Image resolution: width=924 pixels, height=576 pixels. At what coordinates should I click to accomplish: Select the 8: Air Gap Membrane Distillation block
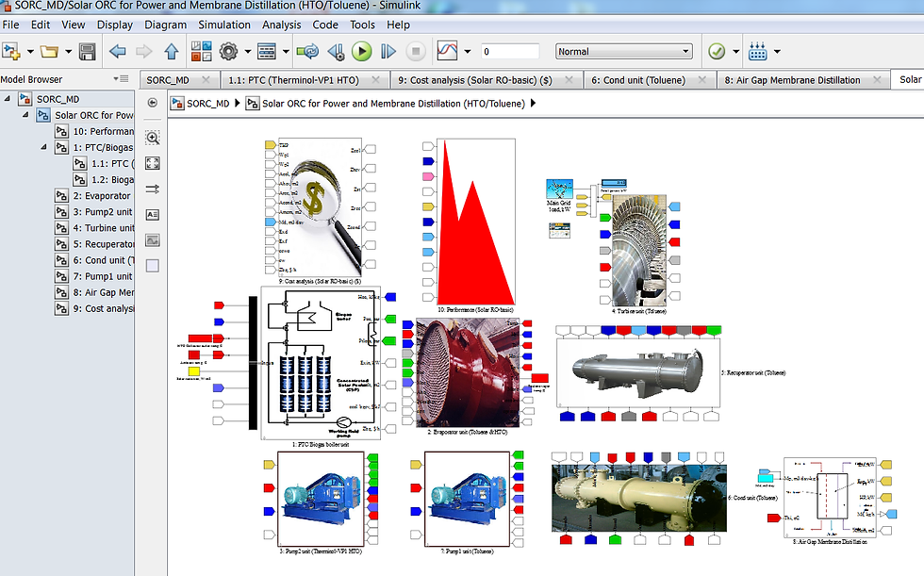(831, 498)
